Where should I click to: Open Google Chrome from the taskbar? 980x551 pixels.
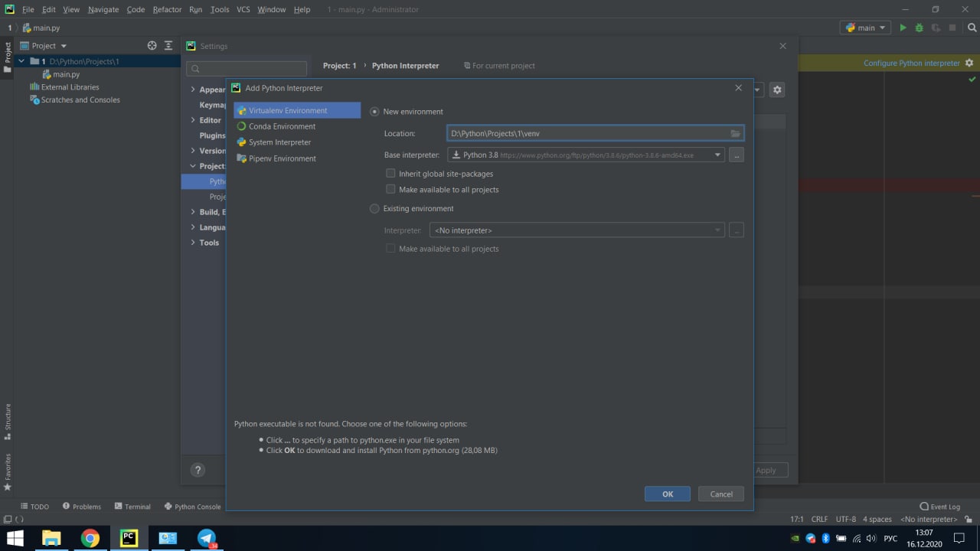(90, 538)
